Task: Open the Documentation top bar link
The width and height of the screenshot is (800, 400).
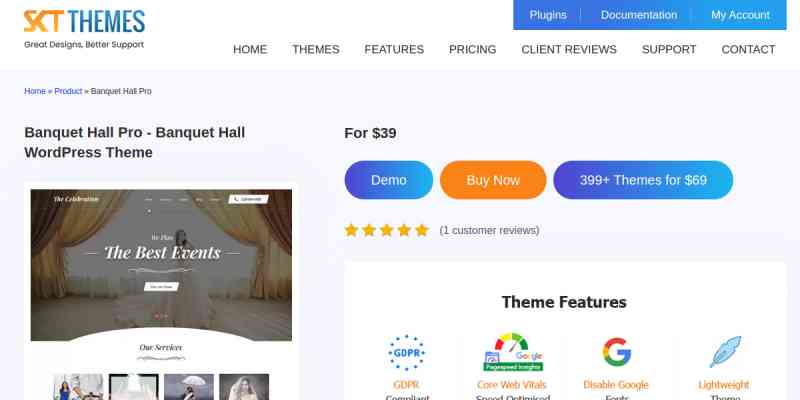Action: point(639,15)
